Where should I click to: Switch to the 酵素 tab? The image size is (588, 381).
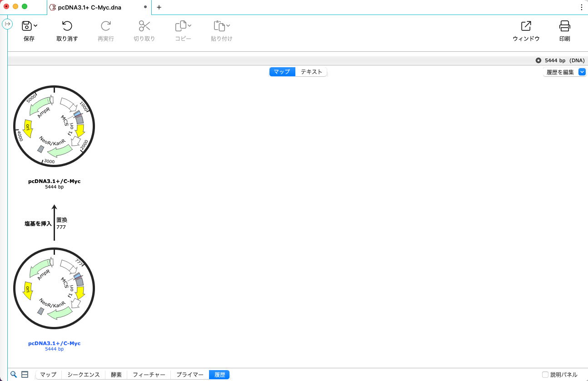[116, 375]
